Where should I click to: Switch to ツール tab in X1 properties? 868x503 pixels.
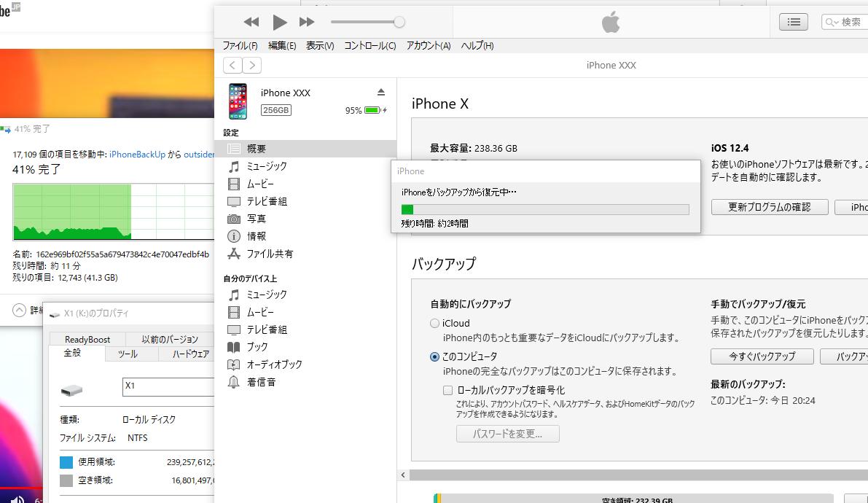(x=128, y=354)
